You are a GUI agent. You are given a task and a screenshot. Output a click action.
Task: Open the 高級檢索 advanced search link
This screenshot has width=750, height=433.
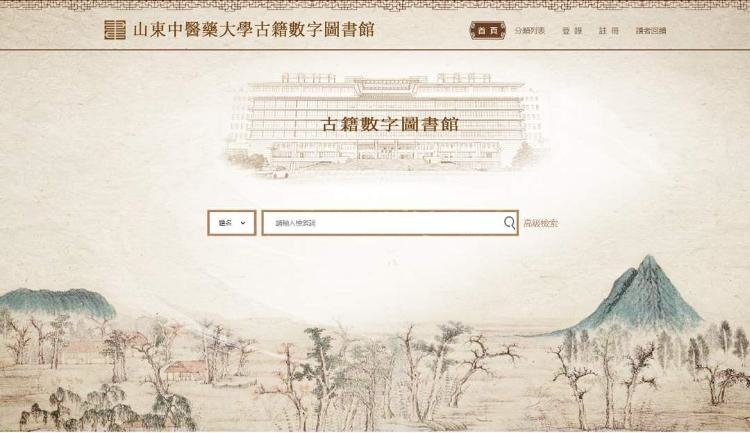point(540,223)
